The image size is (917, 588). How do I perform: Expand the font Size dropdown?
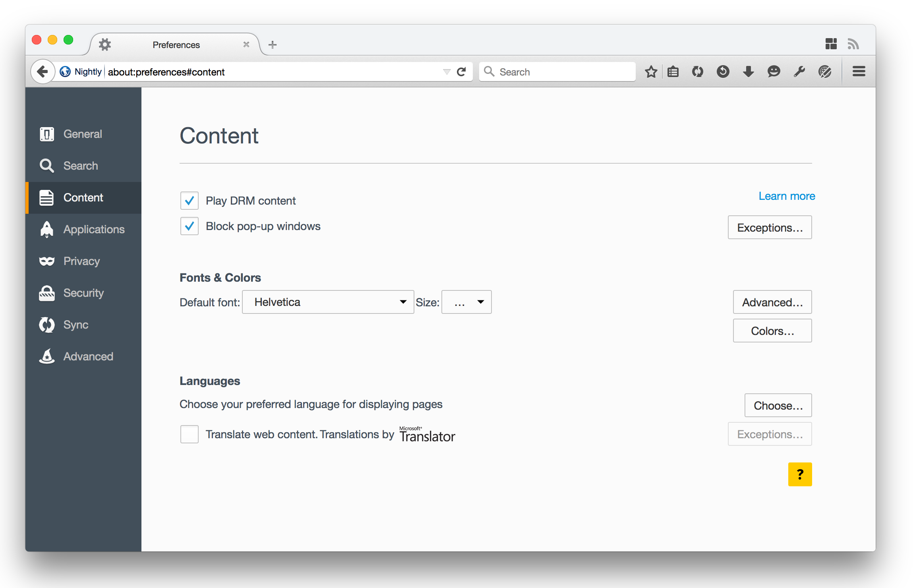point(466,302)
